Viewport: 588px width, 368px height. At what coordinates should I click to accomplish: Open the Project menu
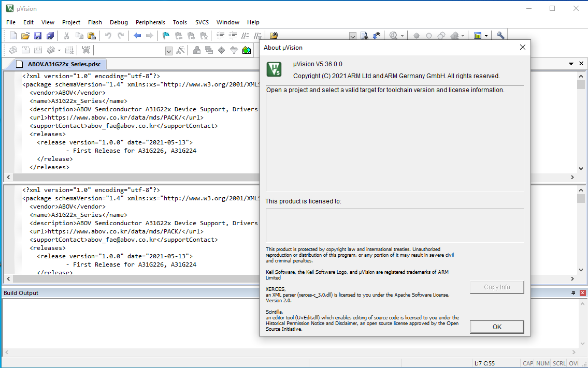(x=71, y=22)
